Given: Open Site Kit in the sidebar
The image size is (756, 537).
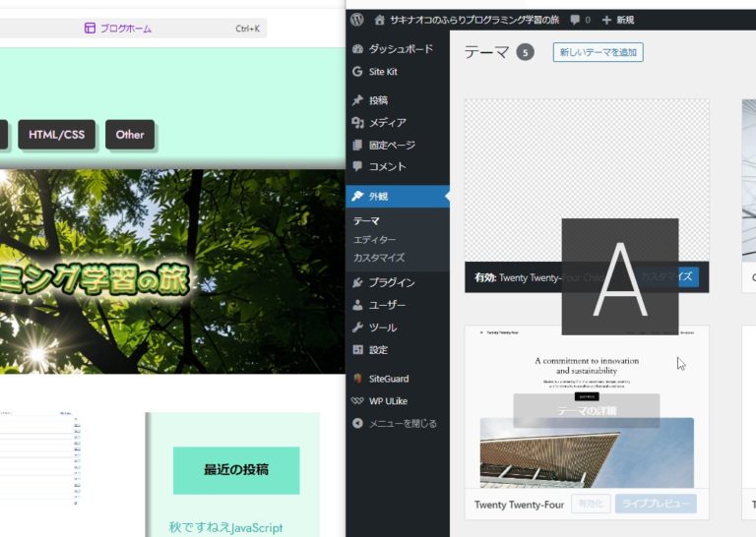Looking at the screenshot, I should pyautogui.click(x=383, y=72).
